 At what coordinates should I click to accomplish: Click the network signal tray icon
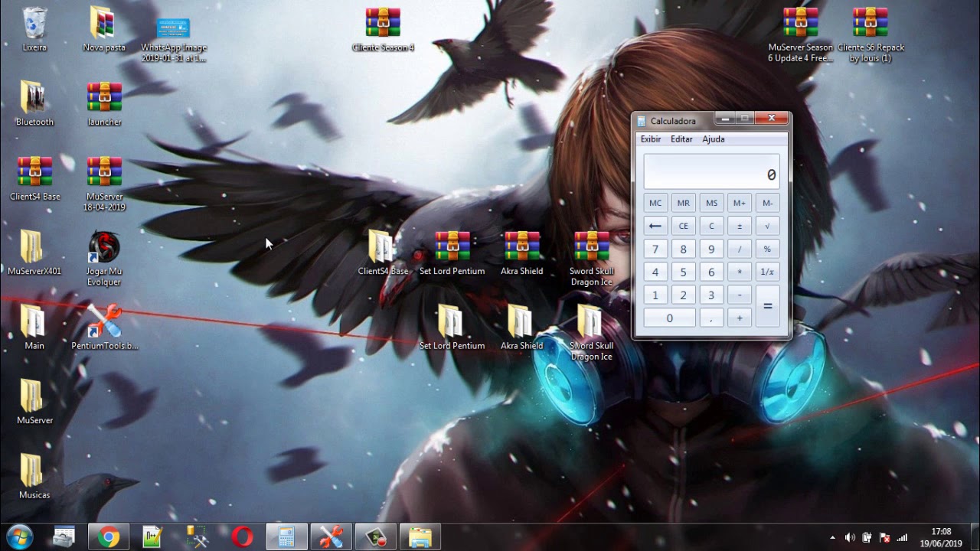902,537
